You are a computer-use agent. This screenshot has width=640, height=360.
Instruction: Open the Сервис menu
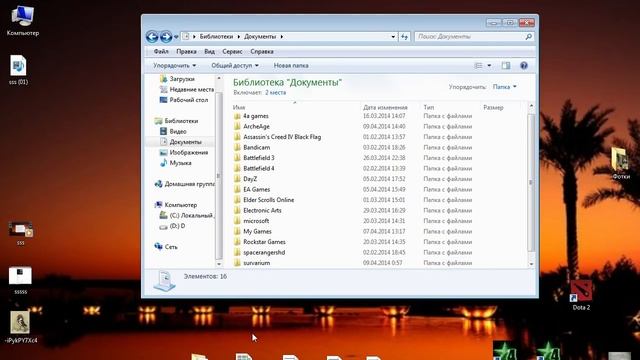[x=232, y=51]
